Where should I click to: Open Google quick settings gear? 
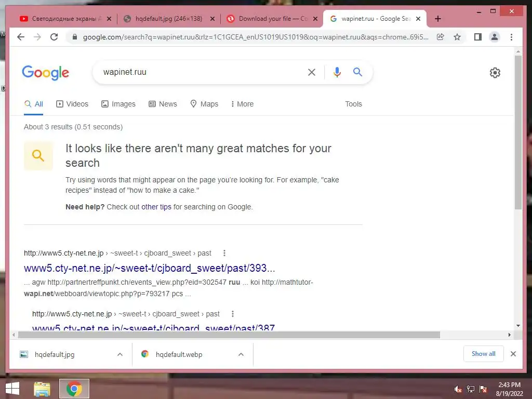coord(495,73)
